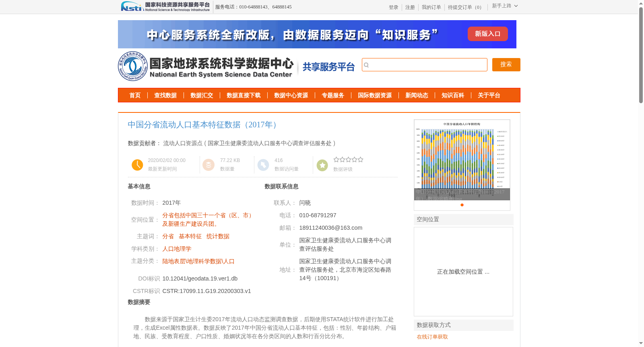Click the 空间位置 panel header
This screenshot has width=644, height=347.
point(464,220)
